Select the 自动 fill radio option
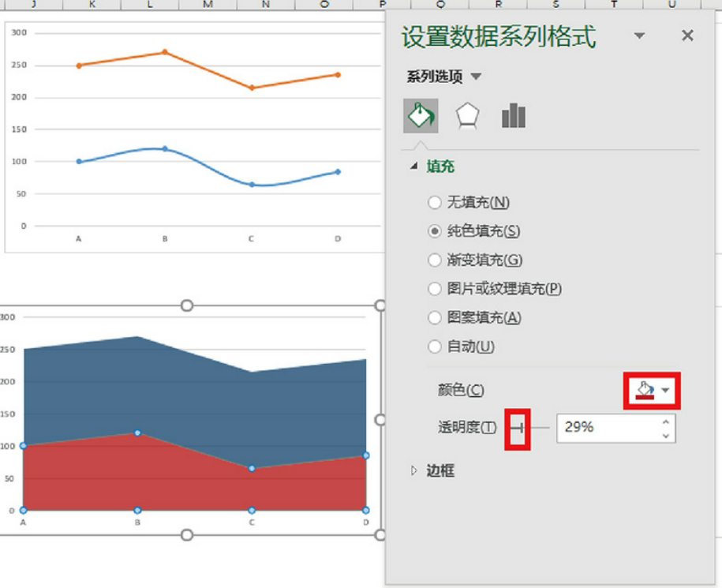The height and width of the screenshot is (588, 722). (x=434, y=346)
